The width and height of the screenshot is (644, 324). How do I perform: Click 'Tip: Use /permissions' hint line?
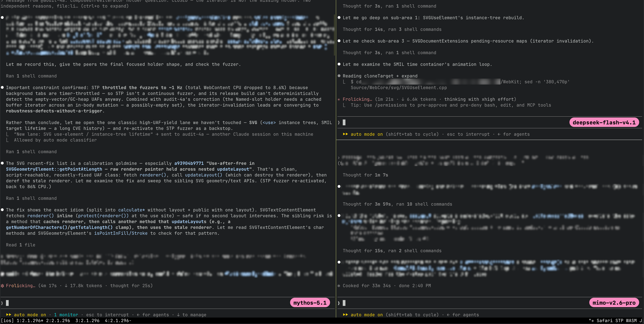click(451, 105)
